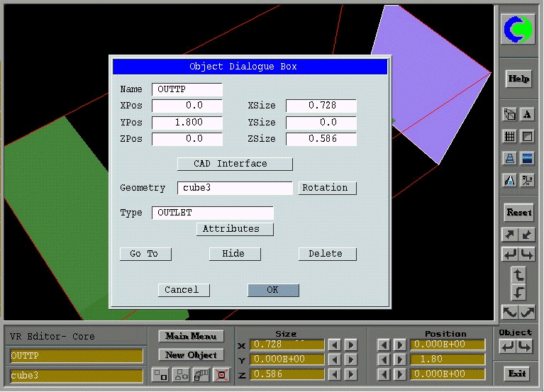The image size is (544, 392).
Task: Decrease X size with left arrow
Action: [334, 345]
